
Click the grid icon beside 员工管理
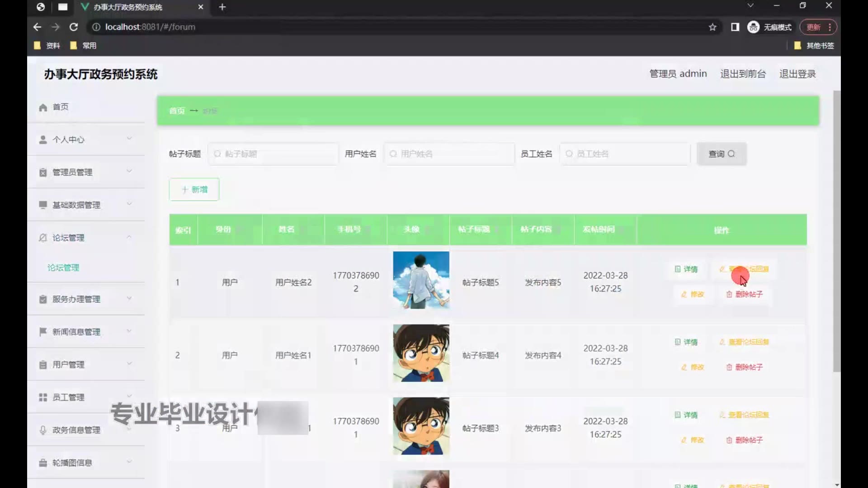pyautogui.click(x=43, y=397)
